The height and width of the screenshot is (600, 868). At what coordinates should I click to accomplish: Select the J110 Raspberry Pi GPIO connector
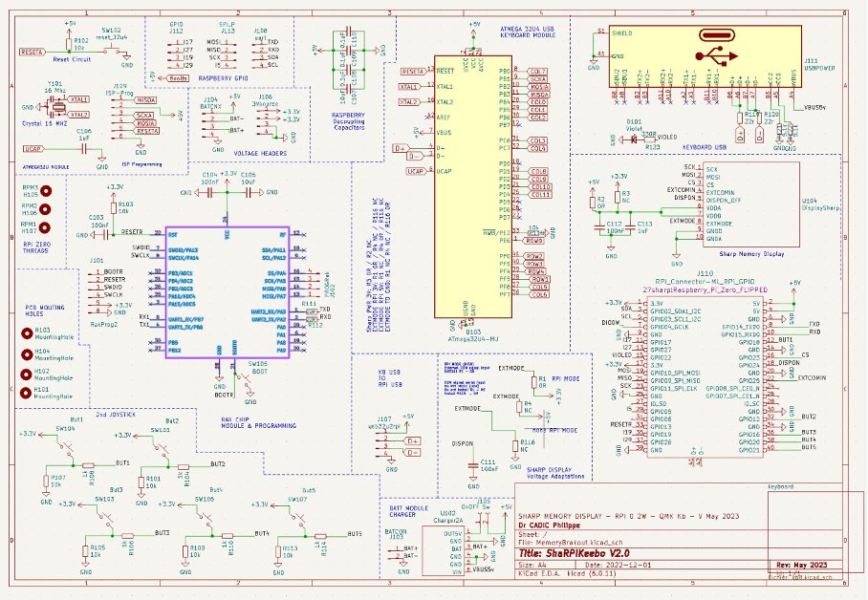(x=705, y=377)
